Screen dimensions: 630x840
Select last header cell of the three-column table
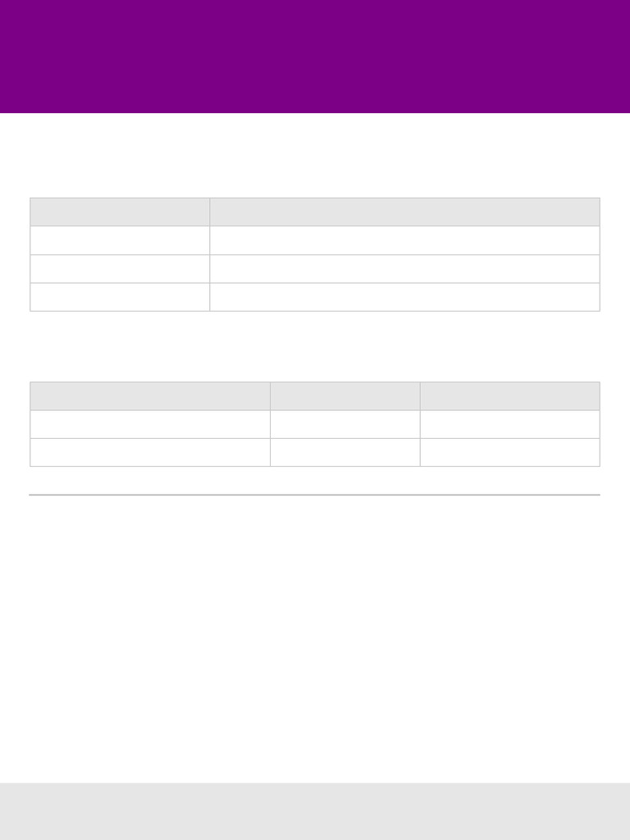[x=509, y=396]
